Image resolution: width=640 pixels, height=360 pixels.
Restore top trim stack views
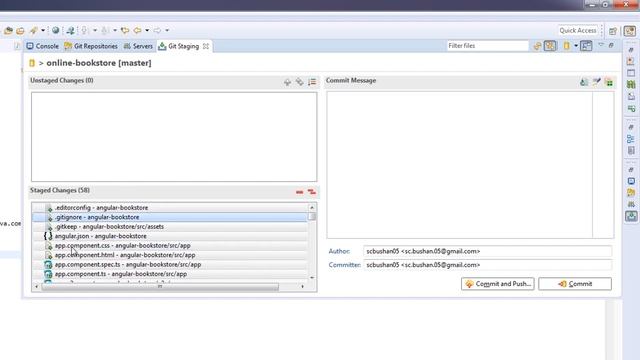[631, 50]
